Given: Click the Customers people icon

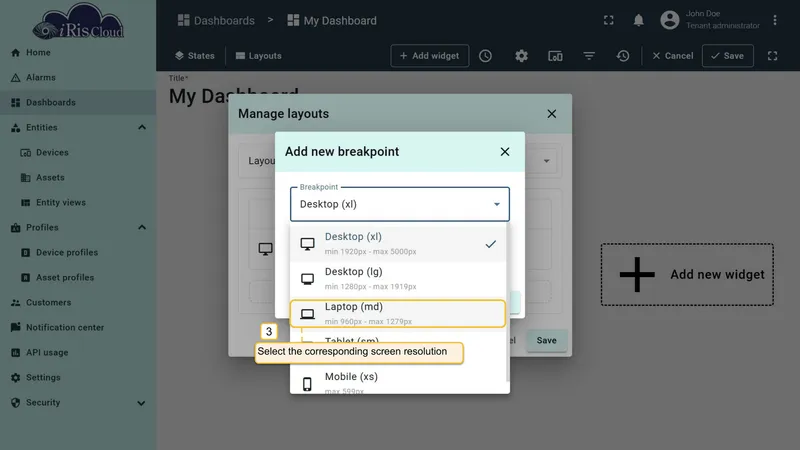Looking at the screenshot, I should (x=15, y=303).
